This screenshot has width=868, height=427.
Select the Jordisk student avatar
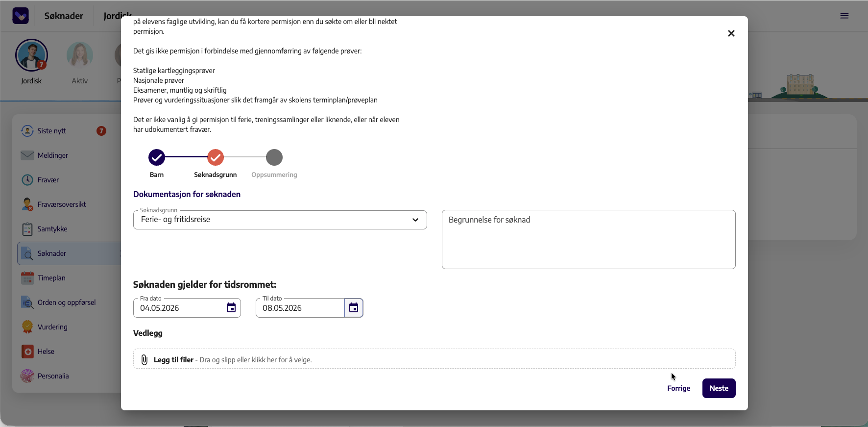click(x=31, y=55)
